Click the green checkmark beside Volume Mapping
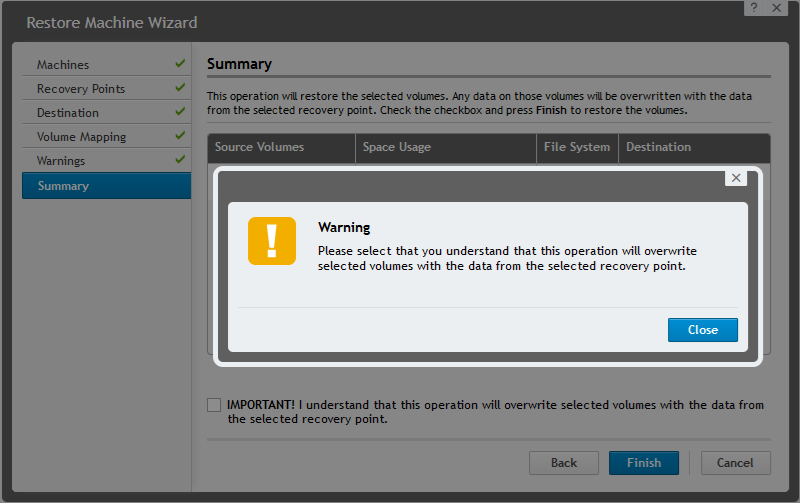The width and height of the screenshot is (800, 503). click(180, 136)
